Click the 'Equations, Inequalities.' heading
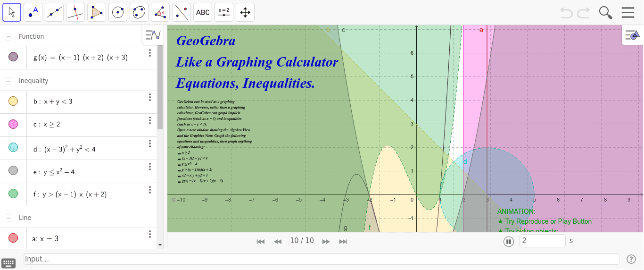The height and width of the screenshot is (270, 644). click(x=245, y=84)
